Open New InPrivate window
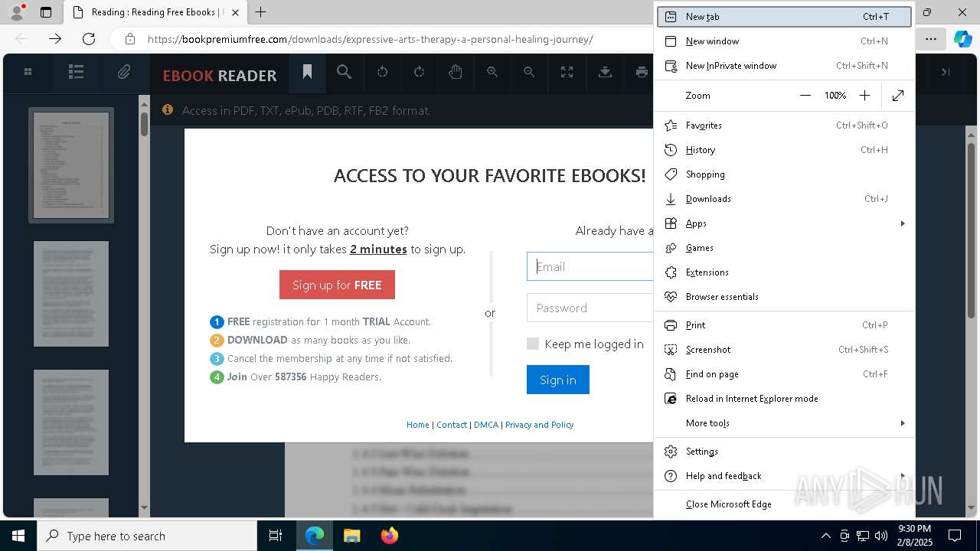Viewport: 980px width, 551px height. point(784,66)
